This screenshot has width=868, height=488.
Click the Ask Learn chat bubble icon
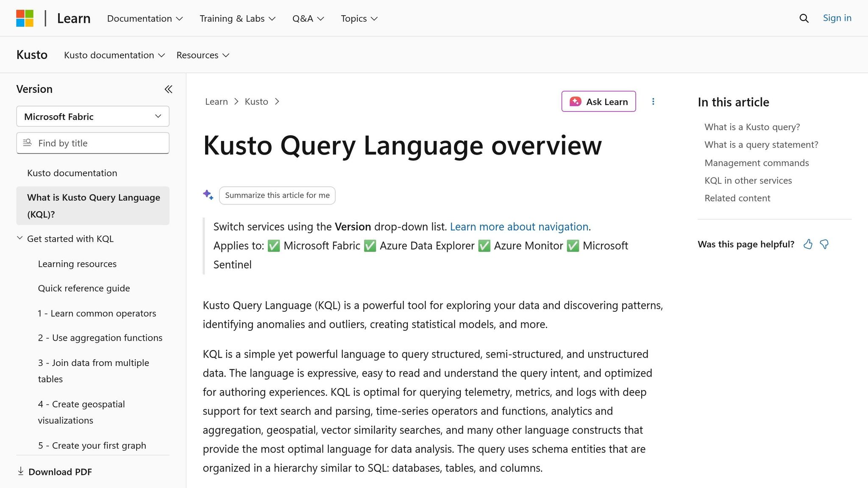click(576, 102)
